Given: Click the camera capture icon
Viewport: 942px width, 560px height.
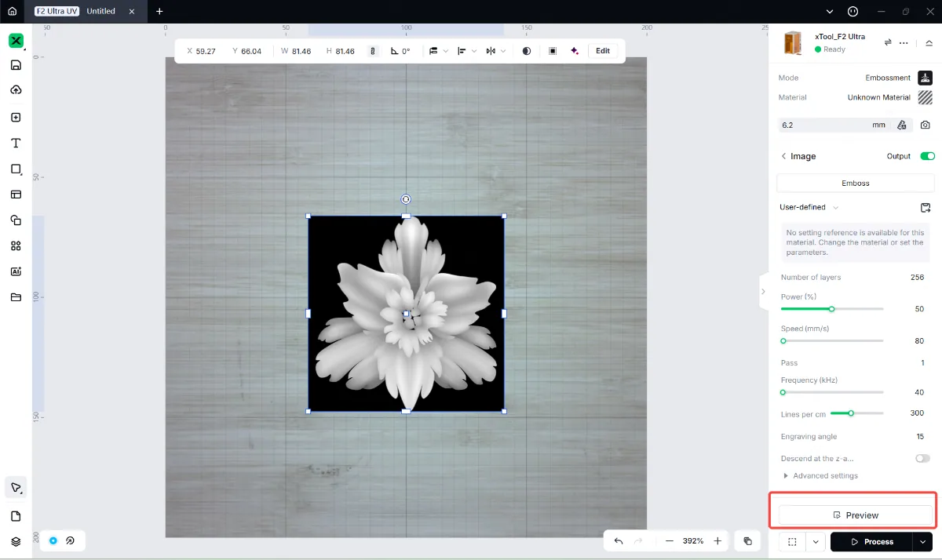Looking at the screenshot, I should click(x=926, y=125).
